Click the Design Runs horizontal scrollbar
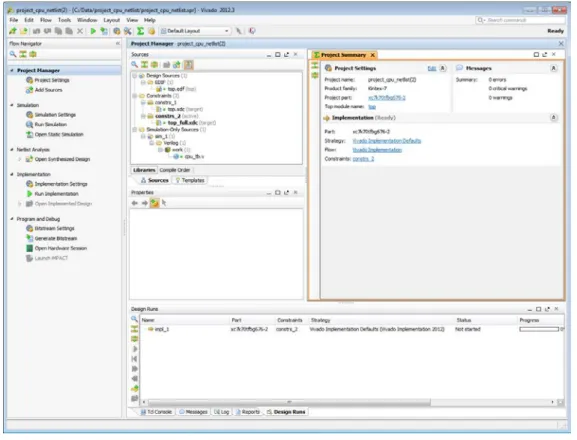 coord(289,402)
